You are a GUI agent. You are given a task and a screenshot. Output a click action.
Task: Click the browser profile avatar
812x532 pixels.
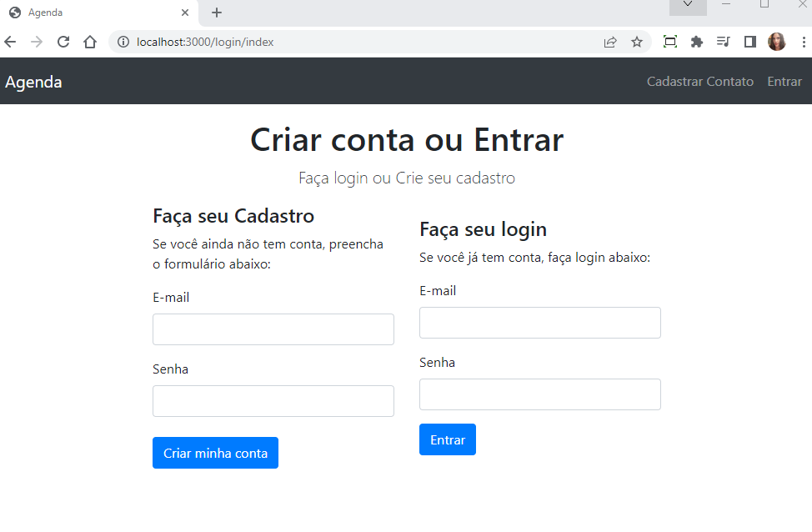[x=776, y=41]
